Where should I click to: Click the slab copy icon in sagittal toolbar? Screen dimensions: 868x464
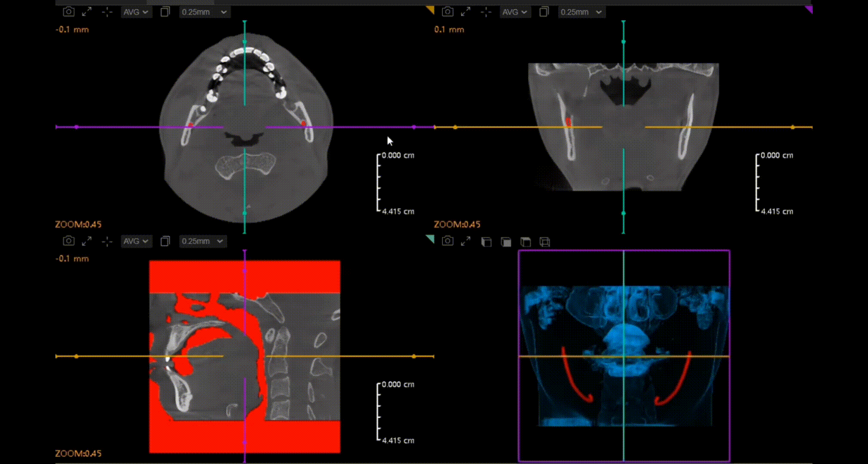pos(165,241)
